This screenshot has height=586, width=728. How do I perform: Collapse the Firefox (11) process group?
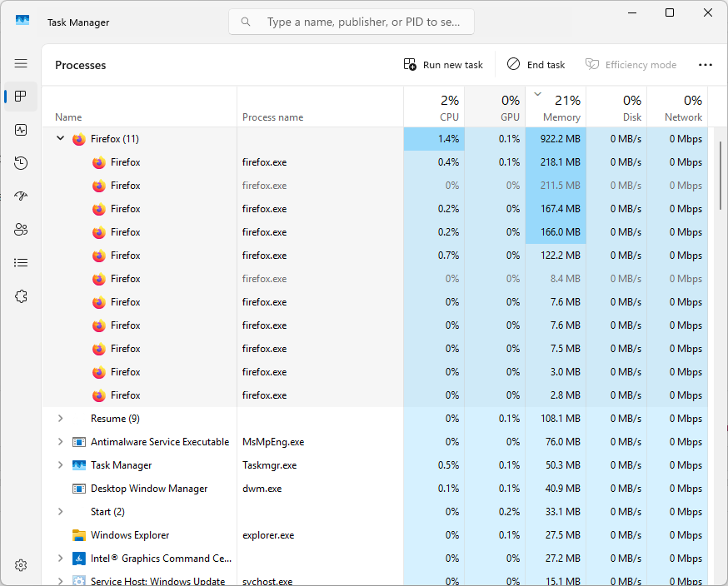[x=60, y=139]
